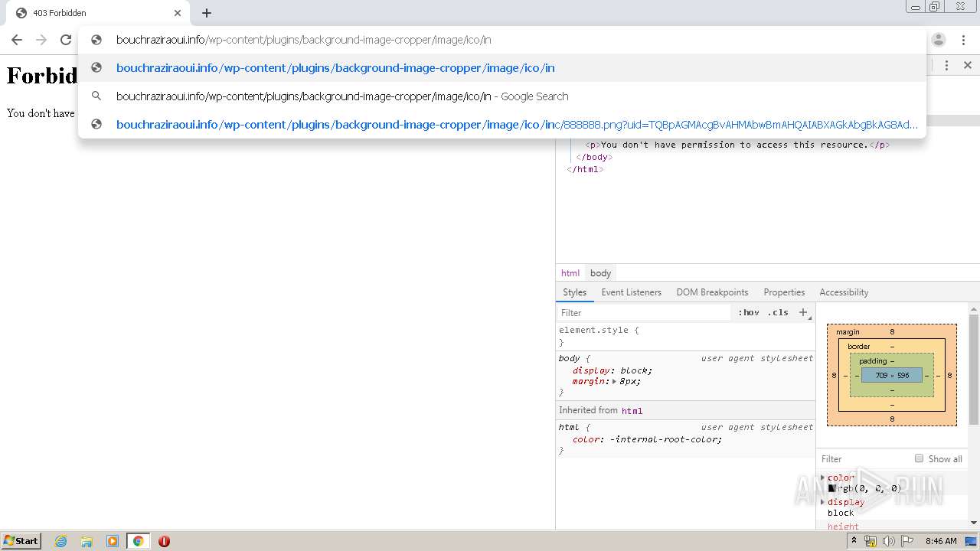The height and width of the screenshot is (551, 980).
Task: Click the 709 × 596 content box
Action: (x=892, y=376)
